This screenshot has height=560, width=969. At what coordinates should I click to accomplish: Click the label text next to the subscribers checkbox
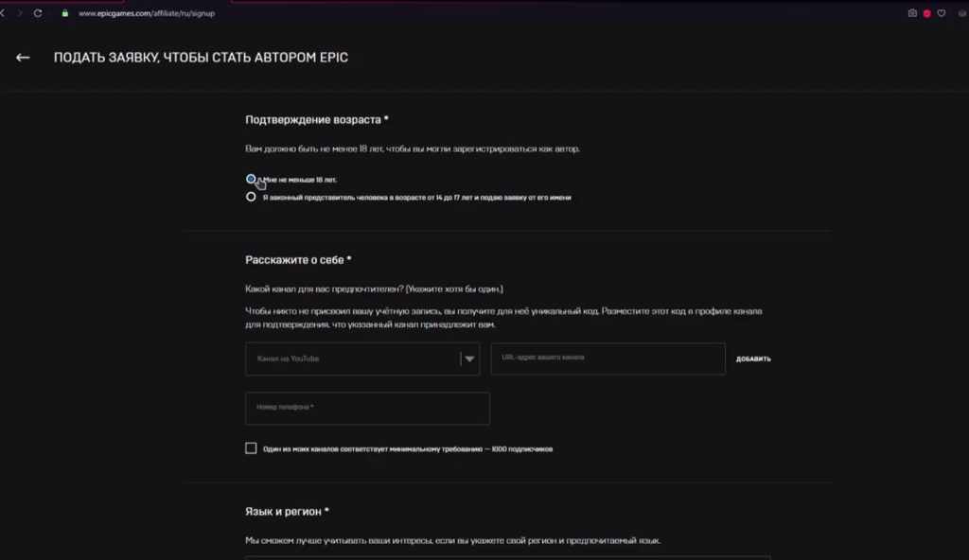click(x=407, y=448)
